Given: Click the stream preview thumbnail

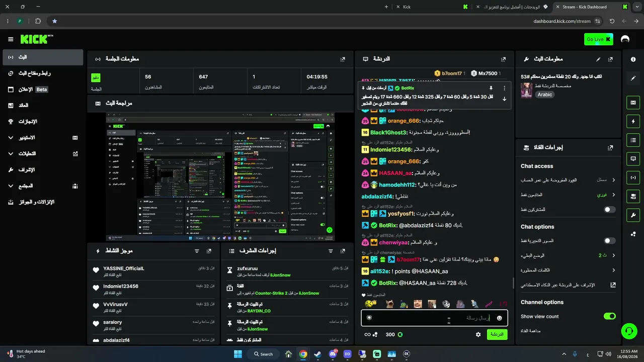Looking at the screenshot, I should pos(220,176).
